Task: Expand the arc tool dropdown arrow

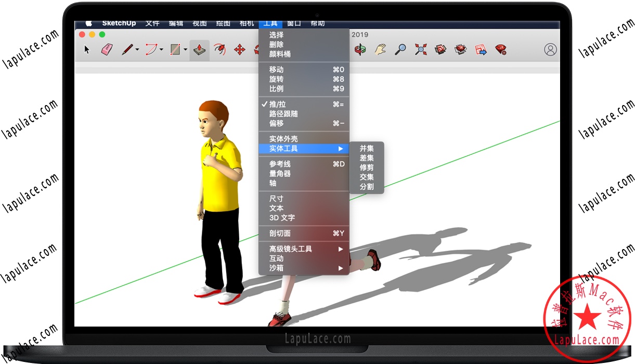Action: 161,50
